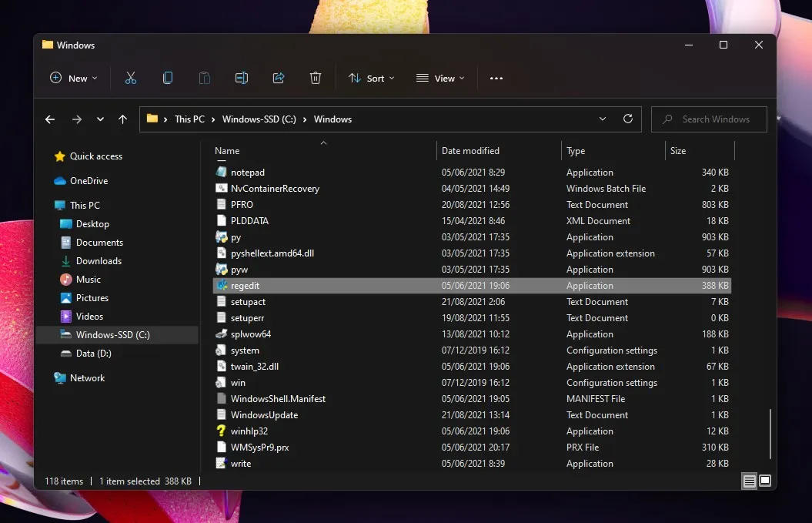Open the address bar history chevron
Image resolution: width=812 pixels, height=523 pixels.
coord(603,119)
